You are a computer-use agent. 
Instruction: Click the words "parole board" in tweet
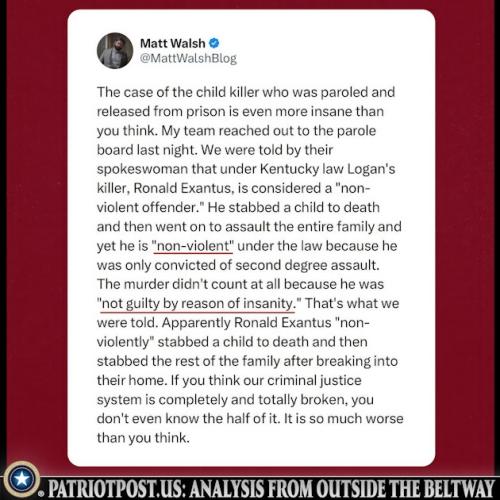point(356,131)
